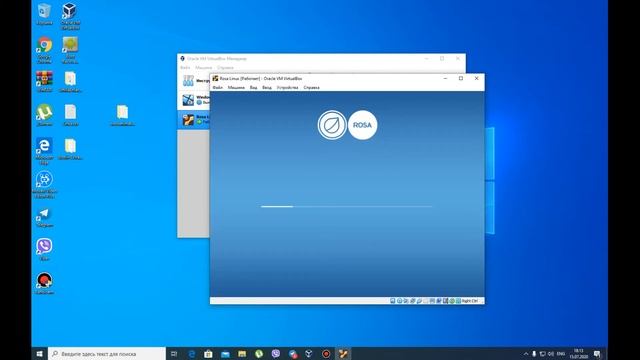Switch to running Rosa Linux VM taskbar button
Viewport: 640px width, 360px height.
point(343,353)
